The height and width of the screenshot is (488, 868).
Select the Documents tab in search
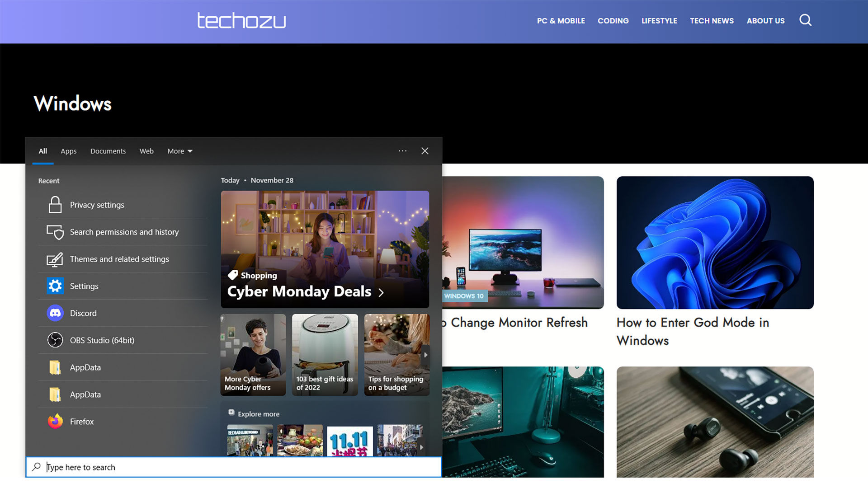tap(108, 151)
